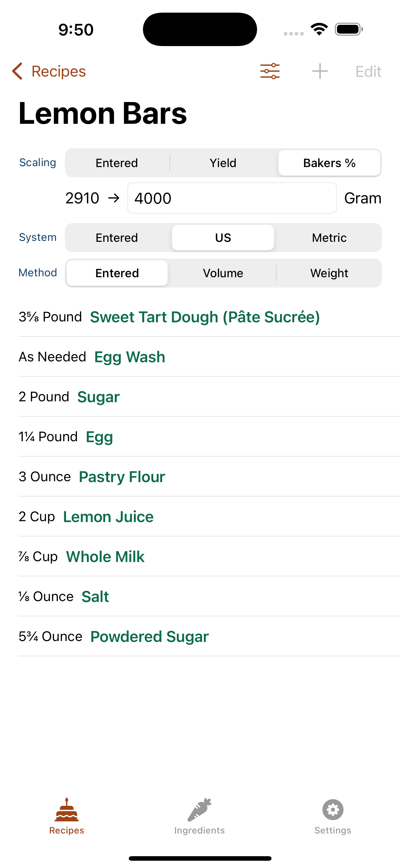
Task: Select Entered scaling option
Action: (x=117, y=163)
